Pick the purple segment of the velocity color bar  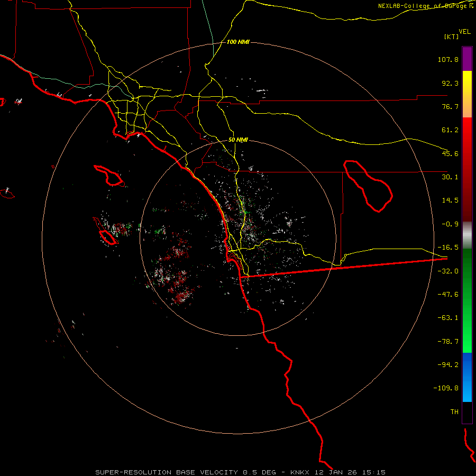pyautogui.click(x=467, y=59)
